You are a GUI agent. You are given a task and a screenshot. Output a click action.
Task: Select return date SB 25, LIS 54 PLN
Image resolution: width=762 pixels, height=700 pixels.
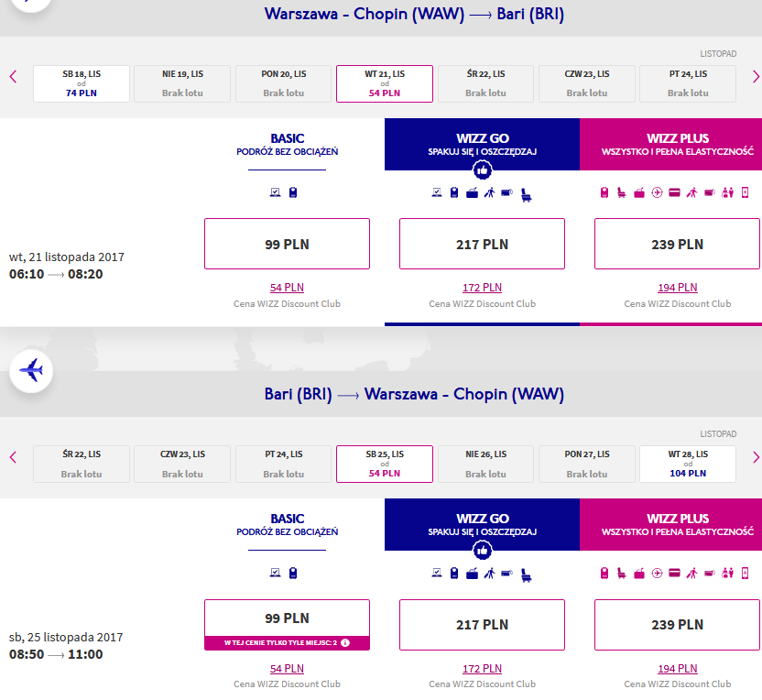[x=385, y=464]
